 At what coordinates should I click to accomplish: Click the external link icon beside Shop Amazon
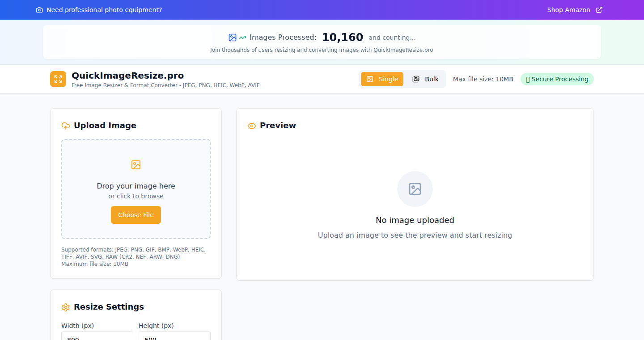tap(599, 10)
